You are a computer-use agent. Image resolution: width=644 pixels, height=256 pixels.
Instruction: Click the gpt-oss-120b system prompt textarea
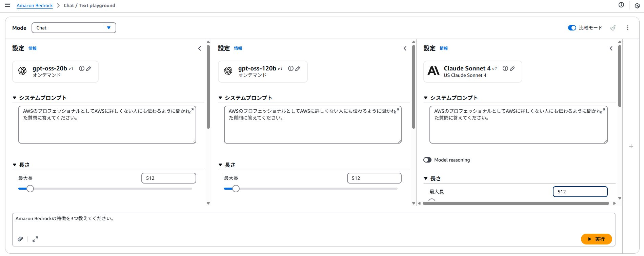click(313, 125)
